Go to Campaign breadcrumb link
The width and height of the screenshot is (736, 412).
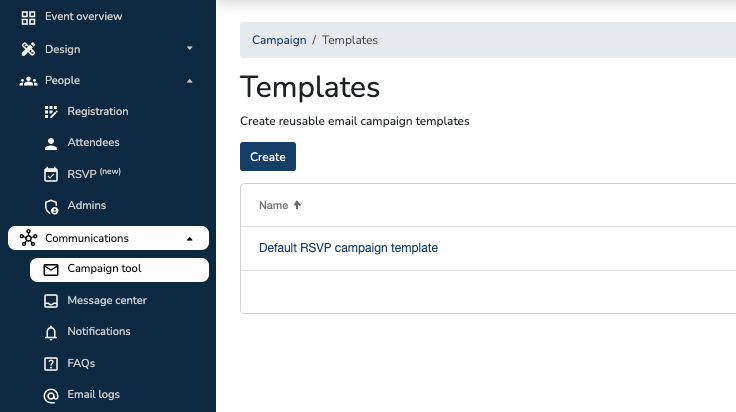click(x=279, y=41)
